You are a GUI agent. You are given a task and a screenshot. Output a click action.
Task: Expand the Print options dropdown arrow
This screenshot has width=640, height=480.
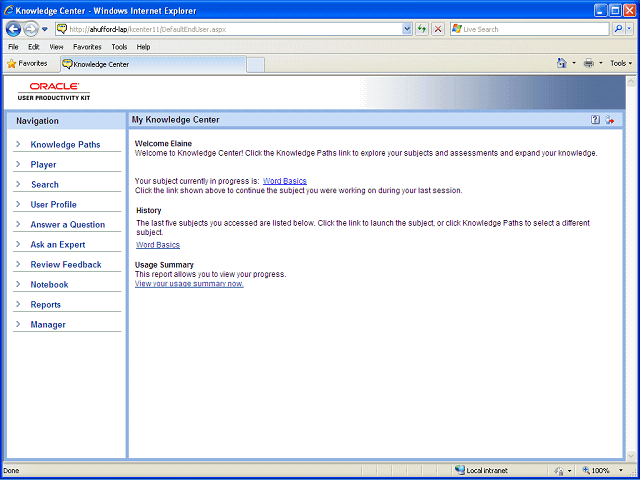600,63
